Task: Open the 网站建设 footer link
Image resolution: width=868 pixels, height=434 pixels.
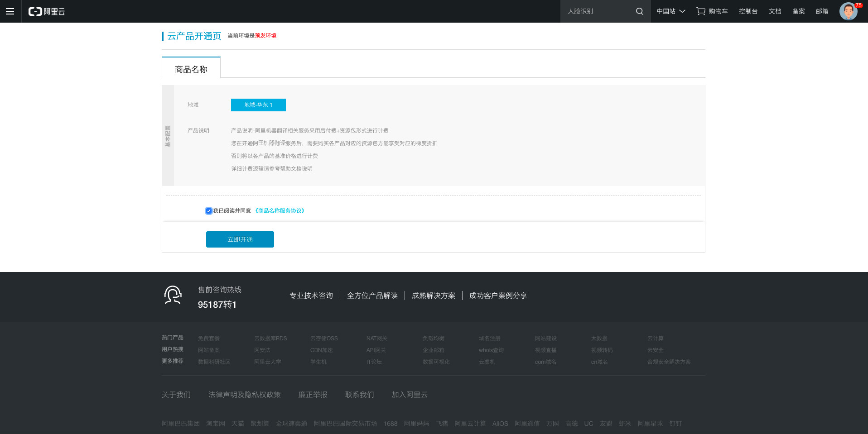Action: pos(546,339)
